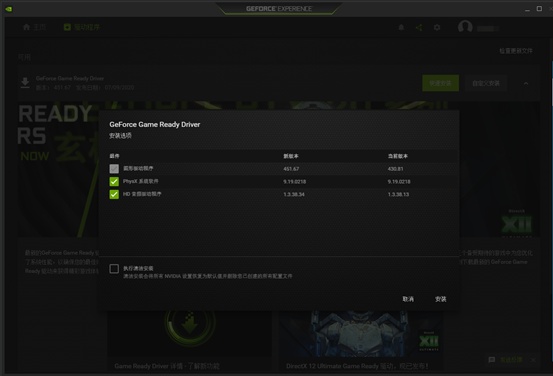
Task: Open the DirectX 12 Ultimate article thumbnail
Action: pyautogui.click(x=361, y=333)
